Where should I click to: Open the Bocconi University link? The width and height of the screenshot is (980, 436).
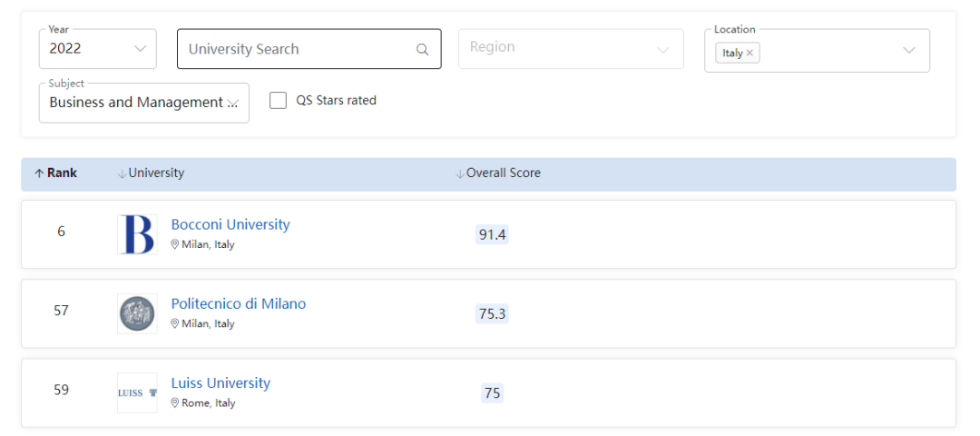(x=230, y=224)
